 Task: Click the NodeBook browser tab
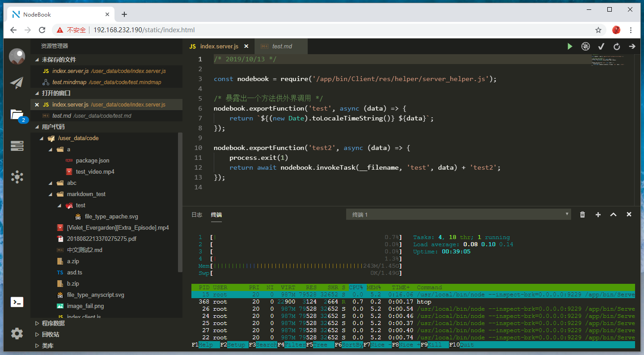(x=60, y=14)
